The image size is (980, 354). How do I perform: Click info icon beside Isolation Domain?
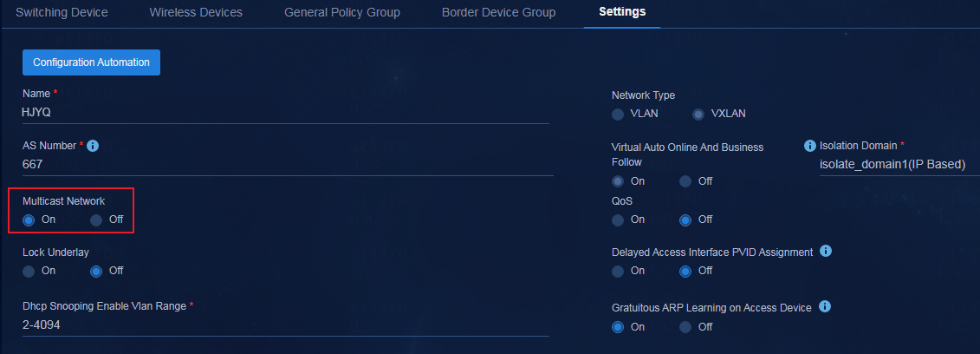pos(810,146)
